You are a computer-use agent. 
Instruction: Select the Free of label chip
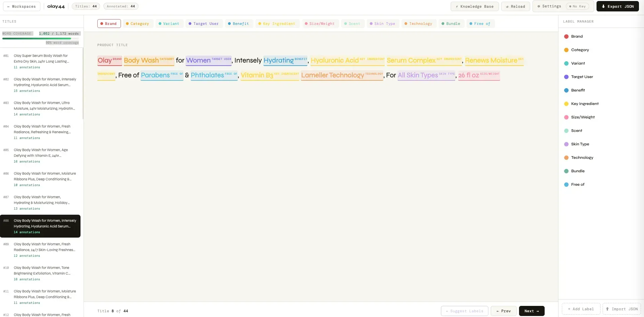tap(480, 24)
